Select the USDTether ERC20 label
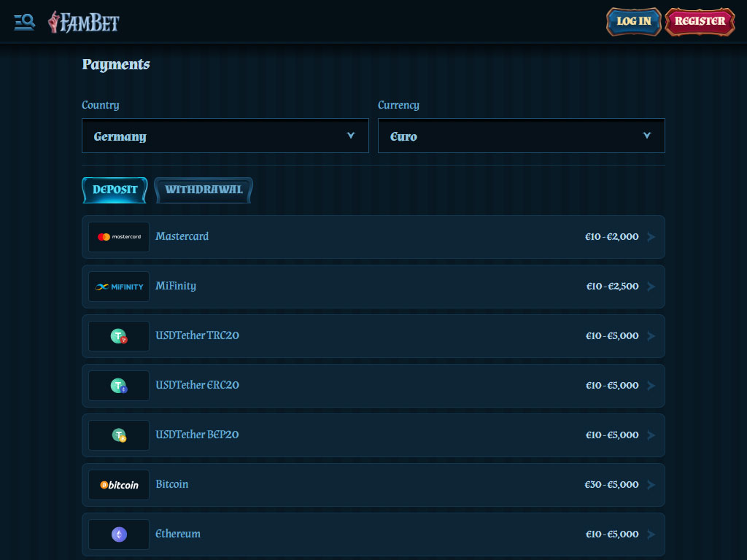Viewport: 747px width, 560px height. 197,385
